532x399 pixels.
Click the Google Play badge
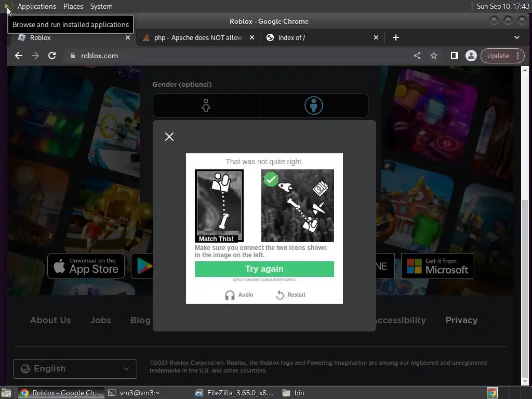coord(142,266)
